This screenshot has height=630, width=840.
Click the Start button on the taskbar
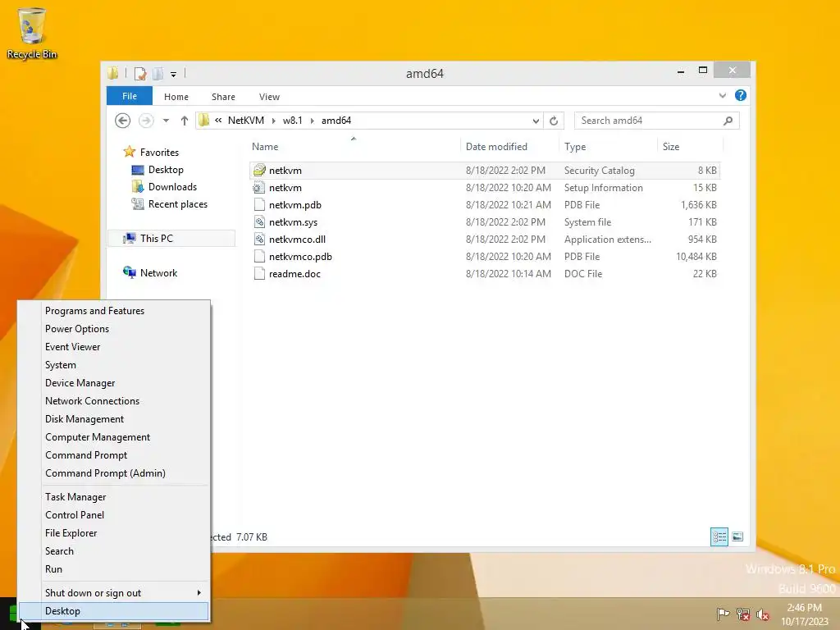(x=11, y=614)
